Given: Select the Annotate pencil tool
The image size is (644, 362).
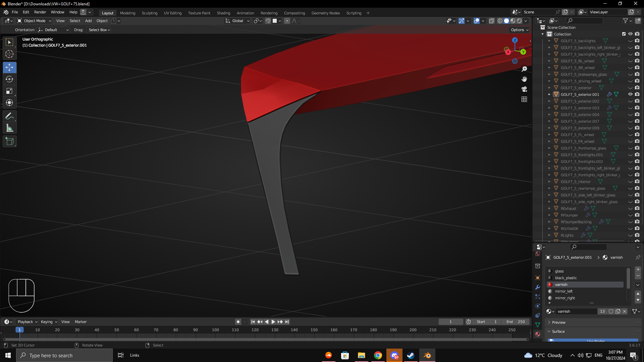Looking at the screenshot, I should tap(9, 116).
